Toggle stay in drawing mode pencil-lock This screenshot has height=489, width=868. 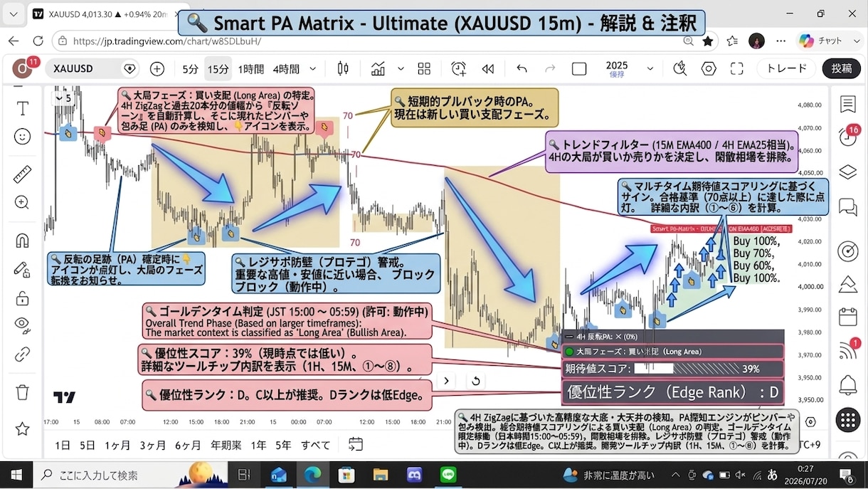(23, 268)
